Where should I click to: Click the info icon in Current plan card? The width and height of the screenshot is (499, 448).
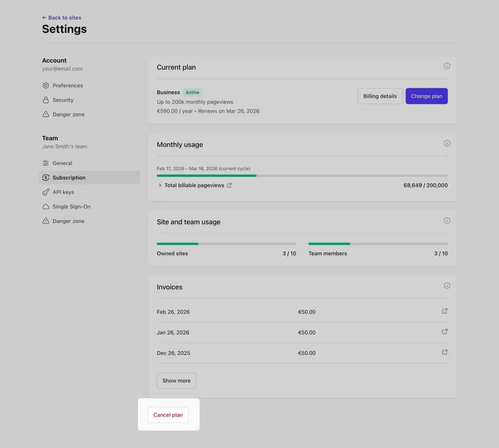pyautogui.click(x=447, y=66)
